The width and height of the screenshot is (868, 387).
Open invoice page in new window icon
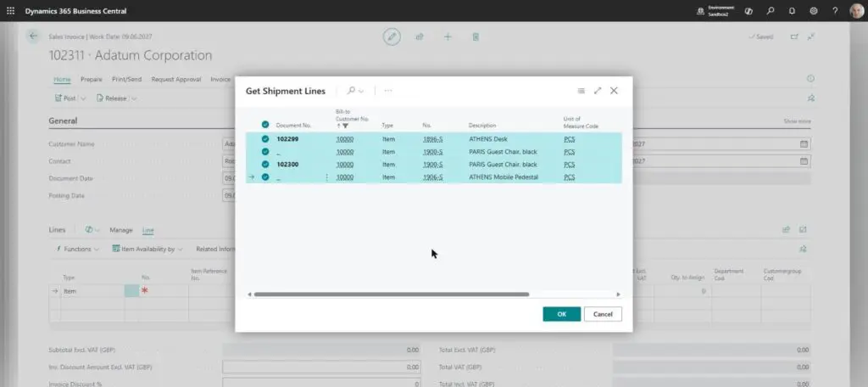coord(794,36)
